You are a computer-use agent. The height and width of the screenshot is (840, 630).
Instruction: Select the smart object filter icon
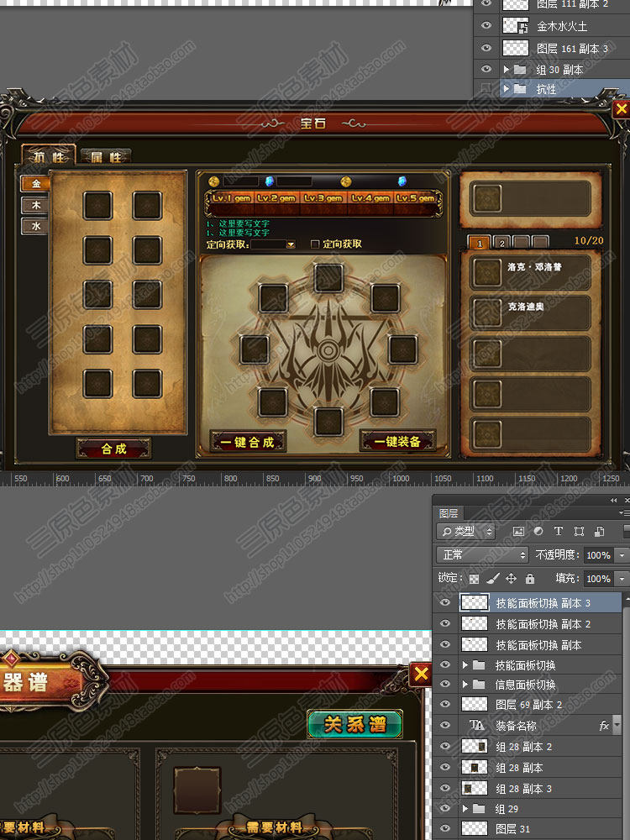point(600,531)
